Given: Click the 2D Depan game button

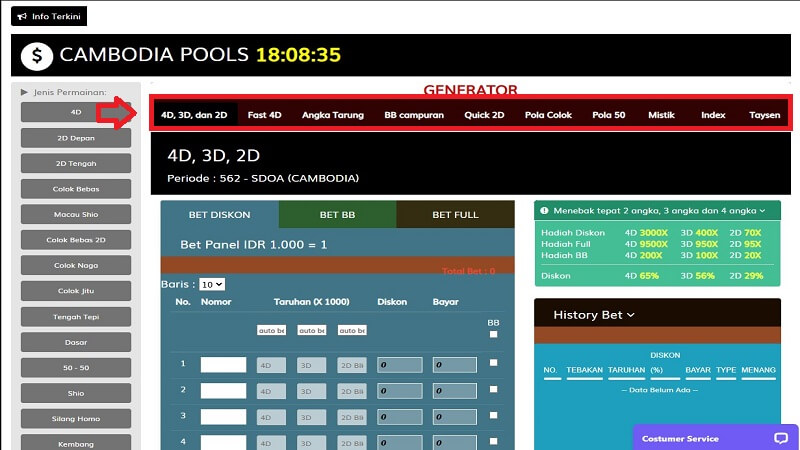Looking at the screenshot, I should point(76,138).
